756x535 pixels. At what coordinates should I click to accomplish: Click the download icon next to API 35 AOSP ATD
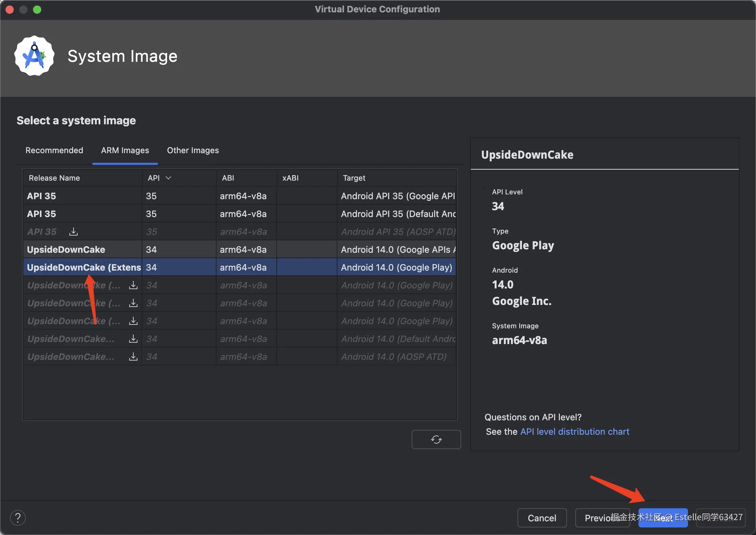point(73,232)
